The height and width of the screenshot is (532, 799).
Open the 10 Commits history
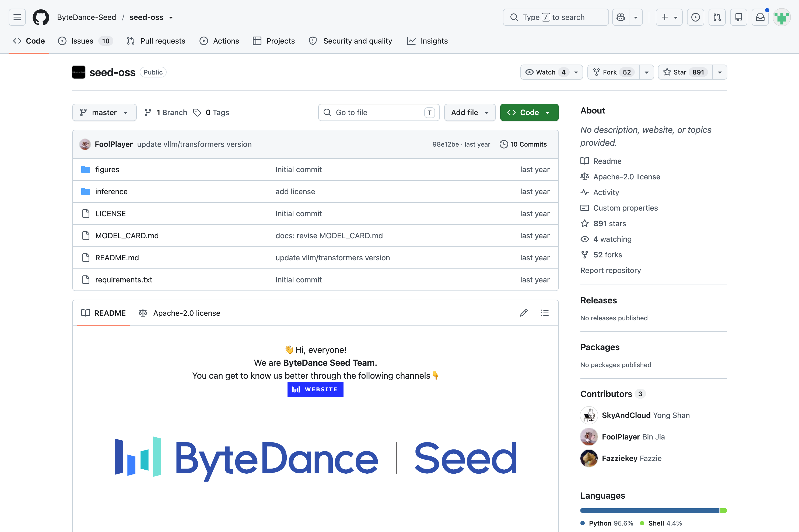coord(523,144)
